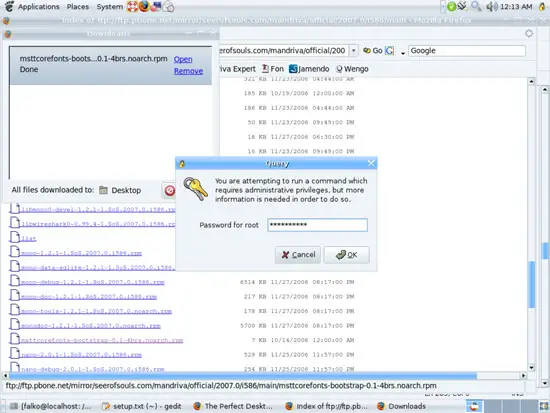Open the libmono0-devel rpm link
This screenshot has height=413, width=550.
click(x=98, y=209)
